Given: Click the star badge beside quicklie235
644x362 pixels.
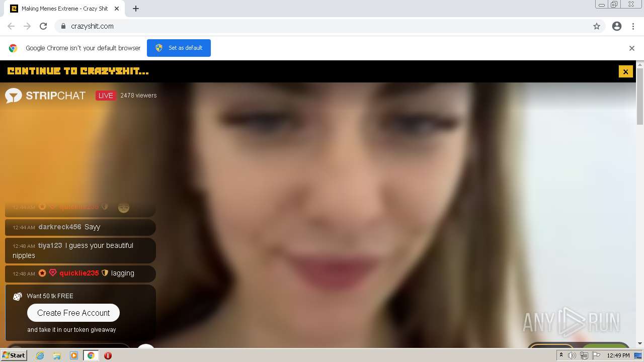Looking at the screenshot, I should click(x=42, y=273).
